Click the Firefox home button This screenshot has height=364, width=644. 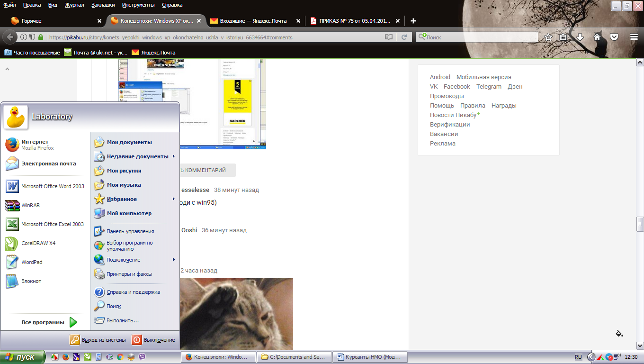pos(597,37)
